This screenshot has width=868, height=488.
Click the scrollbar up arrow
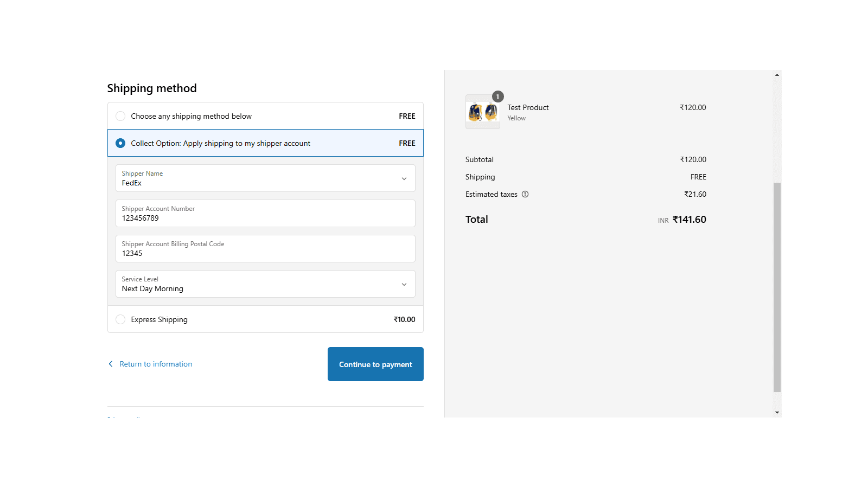[777, 75]
